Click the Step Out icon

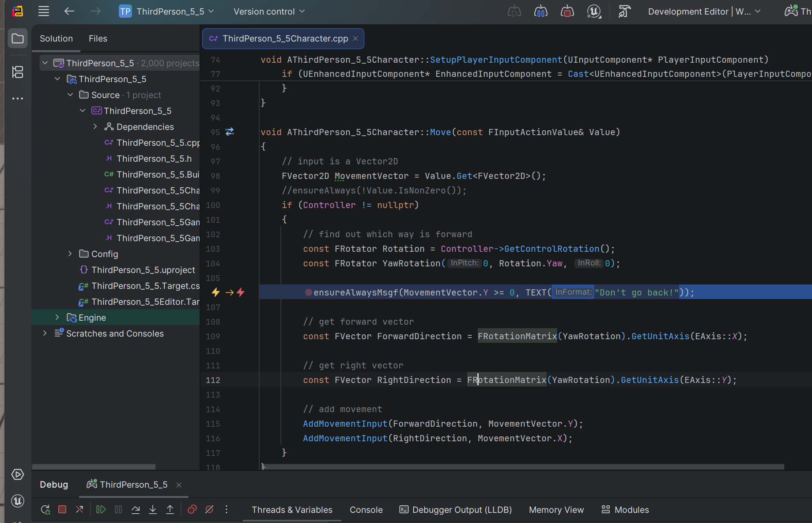coord(170,510)
